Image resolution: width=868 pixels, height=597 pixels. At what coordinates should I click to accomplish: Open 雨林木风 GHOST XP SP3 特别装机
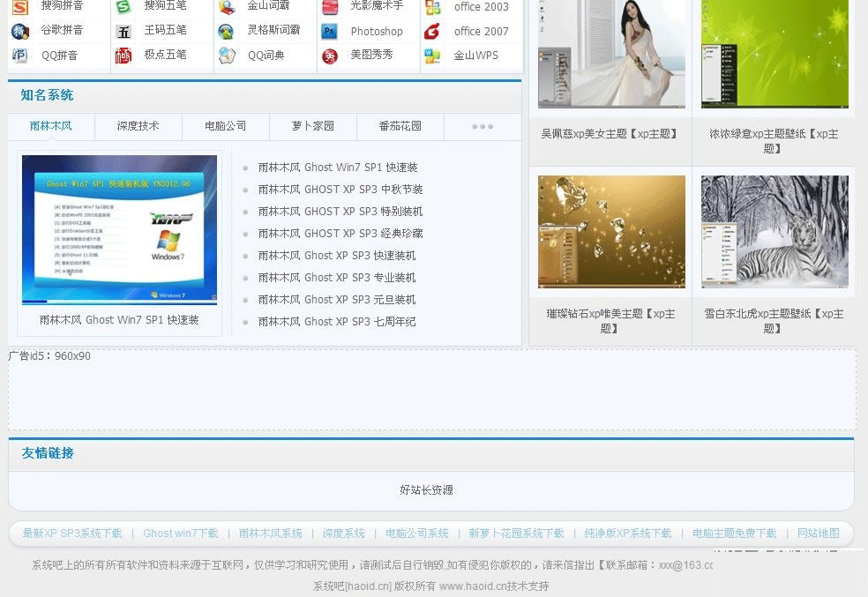[x=340, y=212]
